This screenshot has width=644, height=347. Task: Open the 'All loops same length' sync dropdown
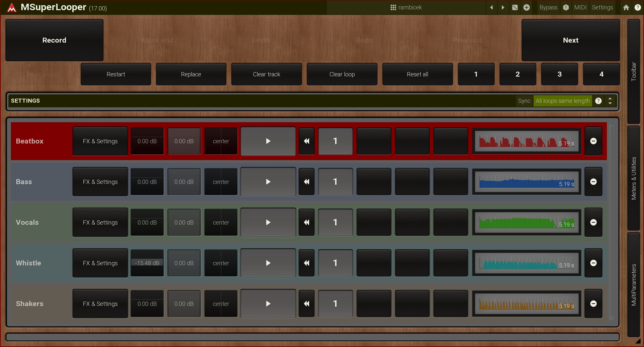pyautogui.click(x=563, y=101)
